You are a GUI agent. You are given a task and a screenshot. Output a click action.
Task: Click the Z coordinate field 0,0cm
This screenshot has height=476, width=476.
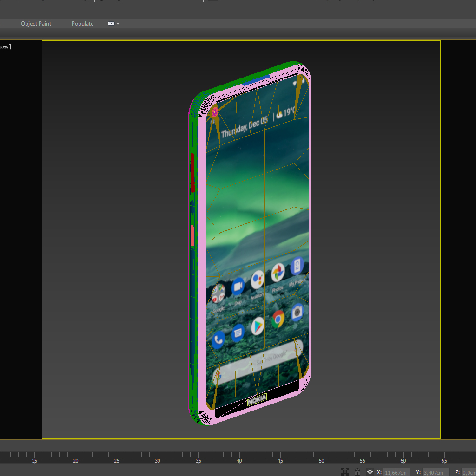469,472
